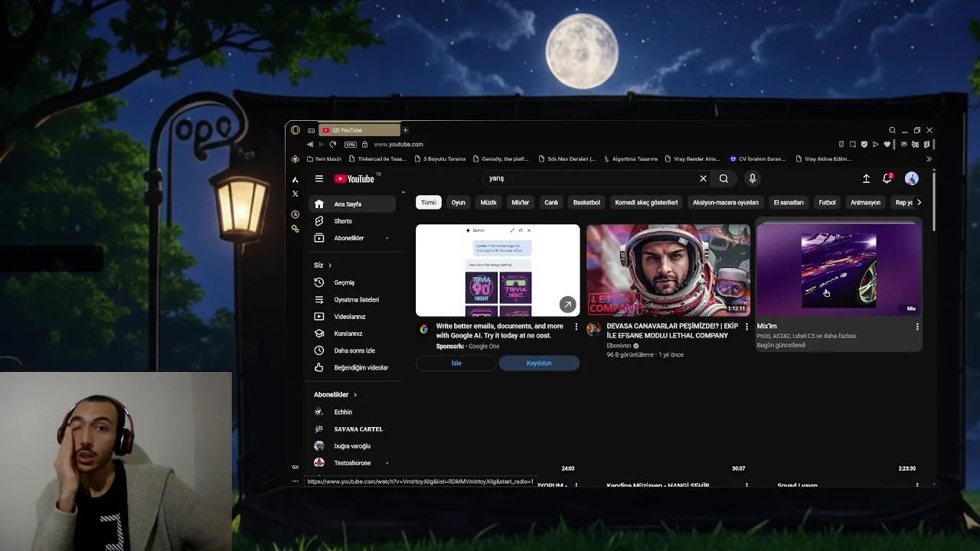Click the www.youtube.com address bar
Screen dimensions: 980x551
click(398, 144)
